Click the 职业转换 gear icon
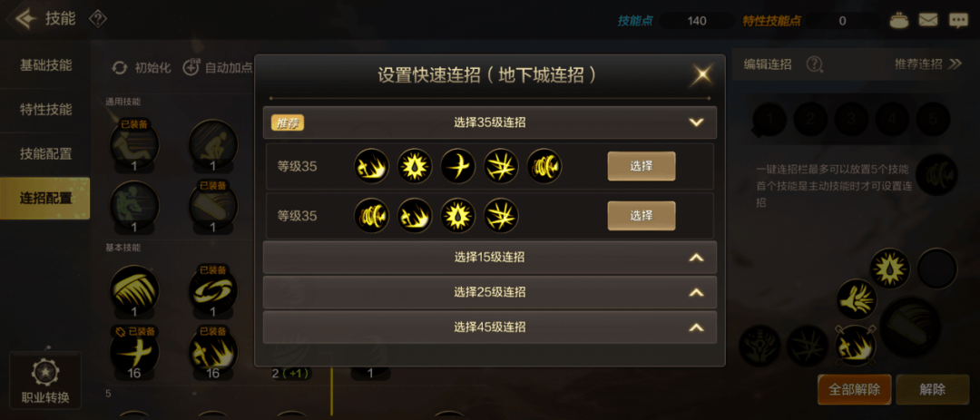Image resolution: width=980 pixels, height=420 pixels. point(45,373)
